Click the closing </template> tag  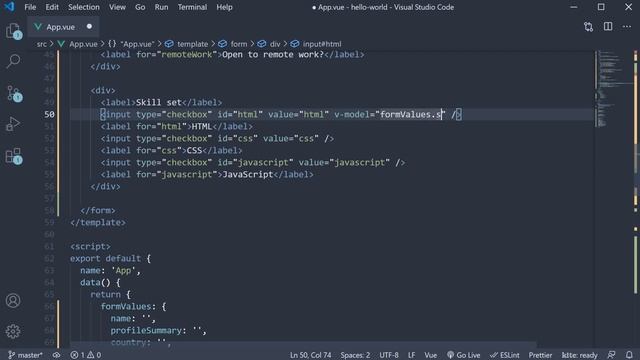coord(98,223)
